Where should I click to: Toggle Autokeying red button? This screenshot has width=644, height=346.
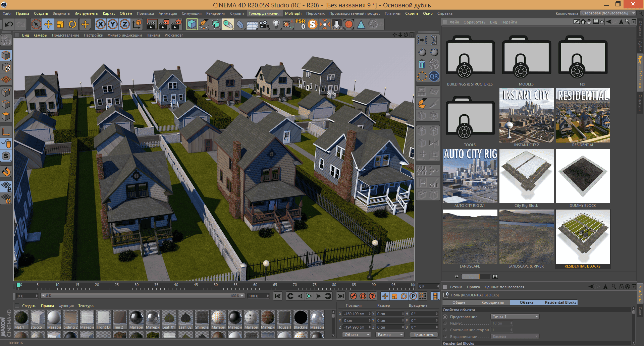pyautogui.click(x=363, y=296)
